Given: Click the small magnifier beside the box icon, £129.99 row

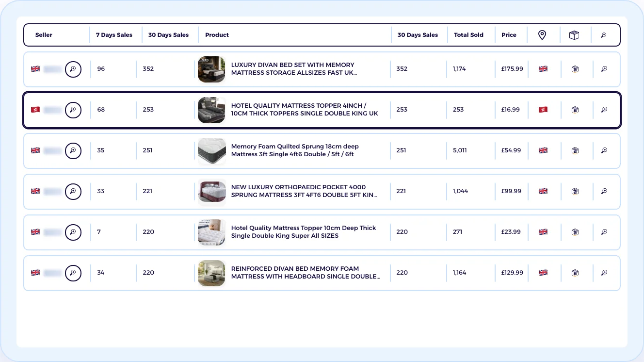Looking at the screenshot, I should pos(604,273).
